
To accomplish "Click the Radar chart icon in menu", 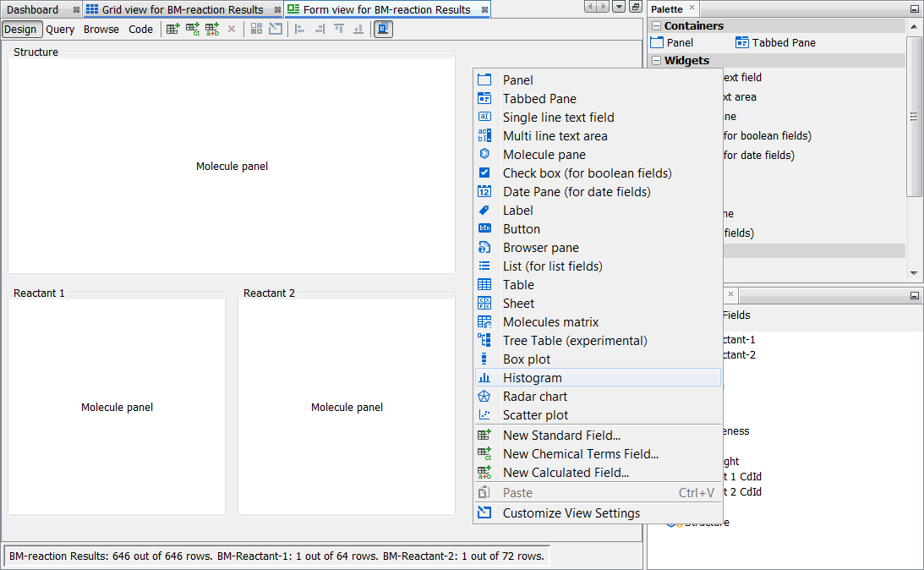I will tap(484, 397).
